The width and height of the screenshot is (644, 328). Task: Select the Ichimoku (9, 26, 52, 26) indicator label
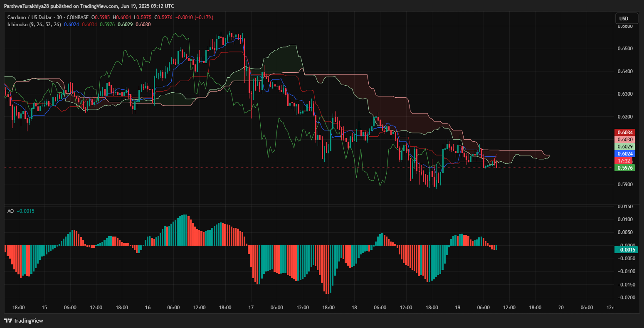(34, 25)
